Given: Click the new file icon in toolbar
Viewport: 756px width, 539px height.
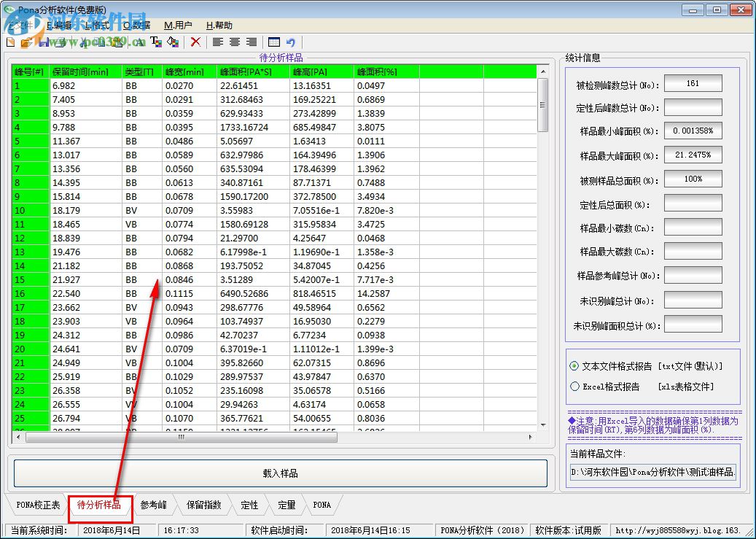Looking at the screenshot, I should [x=10, y=42].
